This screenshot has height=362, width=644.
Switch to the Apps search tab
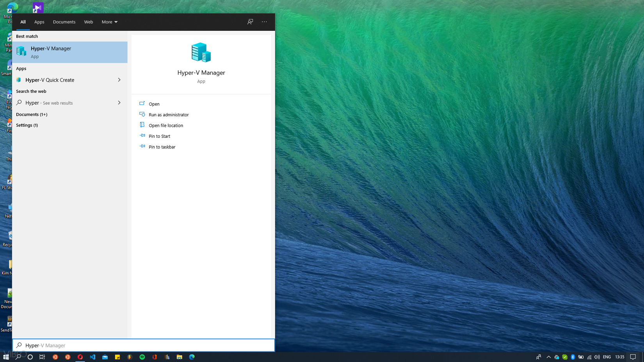tap(39, 22)
